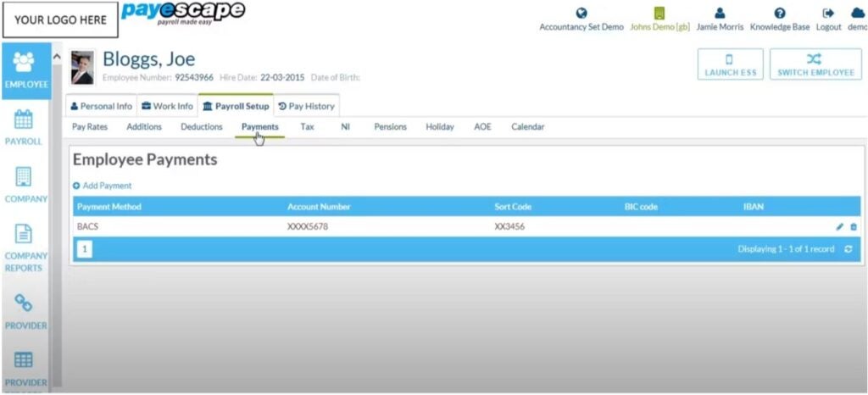Viewport: 868px width, 395px height.
Task: Click the Add Payment link
Action: click(103, 186)
